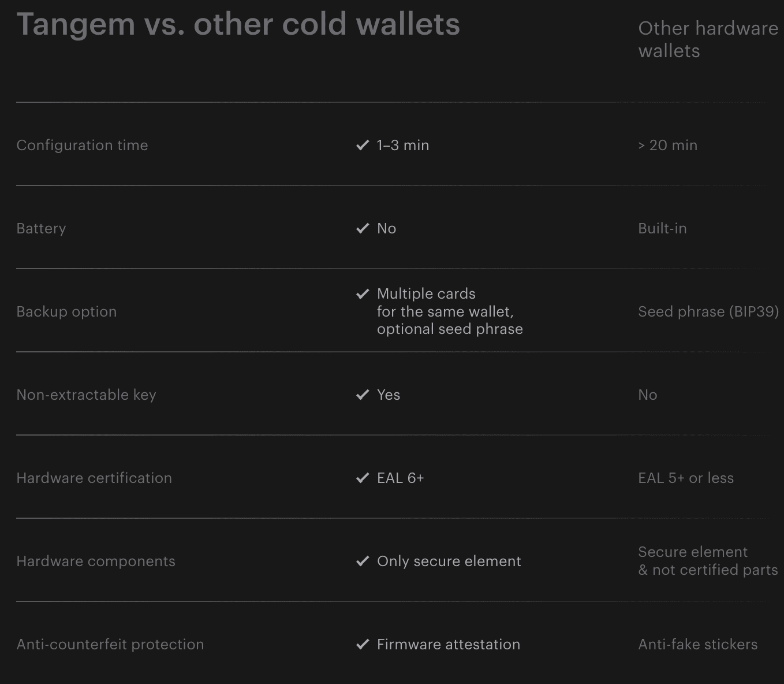
Task: Select the "Backup option" row label
Action: pyautogui.click(x=66, y=311)
